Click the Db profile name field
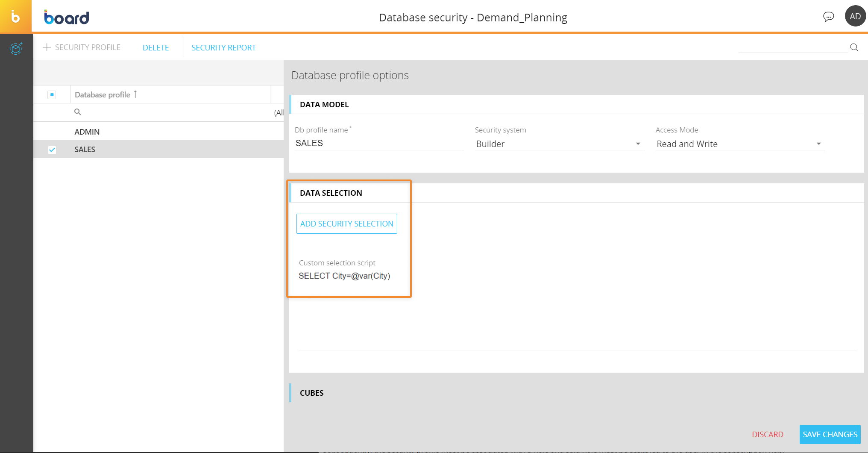The height and width of the screenshot is (453, 868). pyautogui.click(x=378, y=144)
